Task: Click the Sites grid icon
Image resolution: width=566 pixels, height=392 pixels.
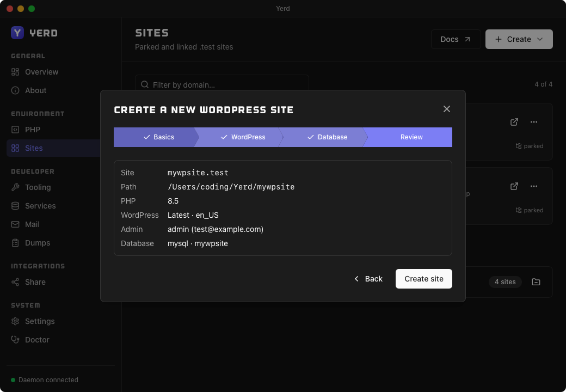Action: [15, 148]
